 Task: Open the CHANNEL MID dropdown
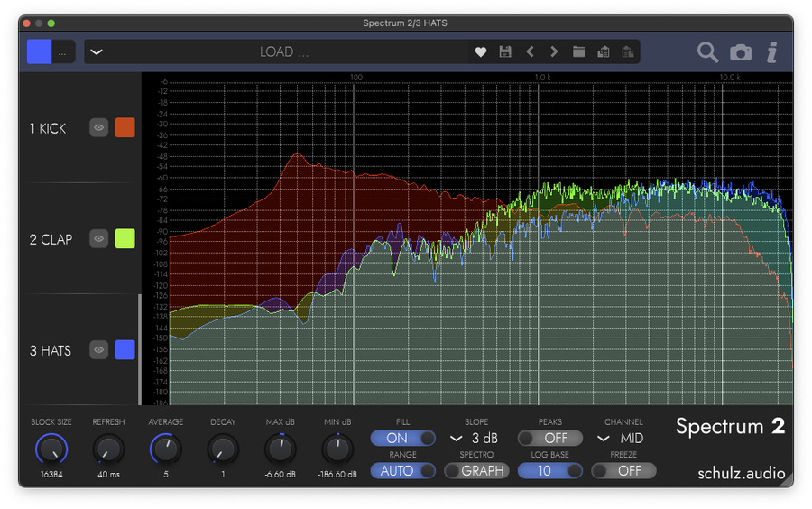pos(621,439)
